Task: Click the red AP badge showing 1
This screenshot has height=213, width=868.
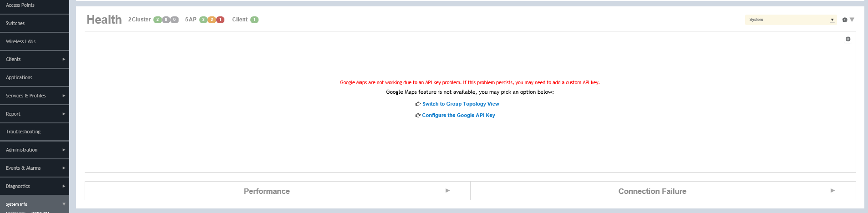Action: click(x=220, y=20)
